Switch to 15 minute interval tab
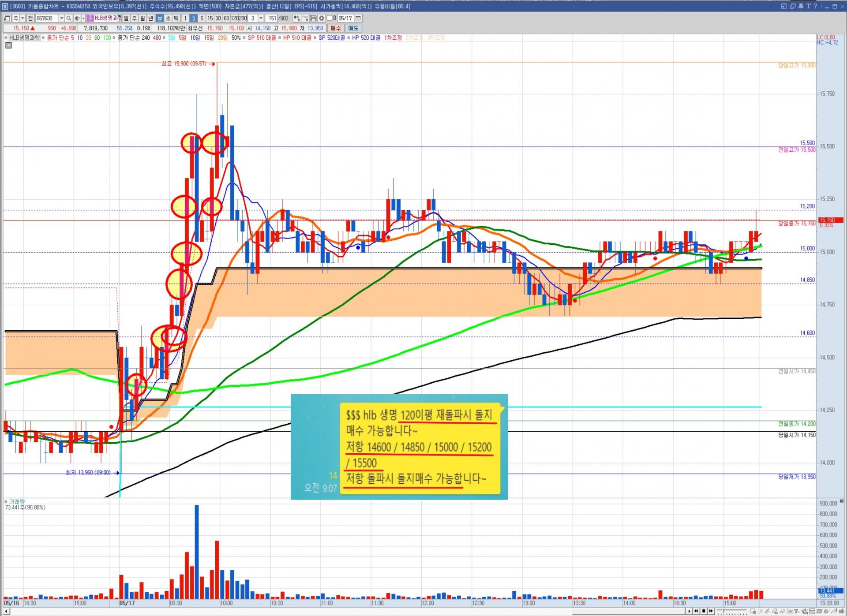The width and height of the screenshot is (847, 616). coord(210,18)
